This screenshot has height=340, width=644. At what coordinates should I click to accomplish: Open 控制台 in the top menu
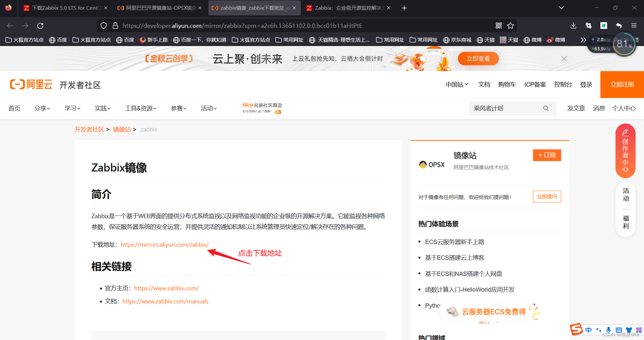click(x=563, y=85)
